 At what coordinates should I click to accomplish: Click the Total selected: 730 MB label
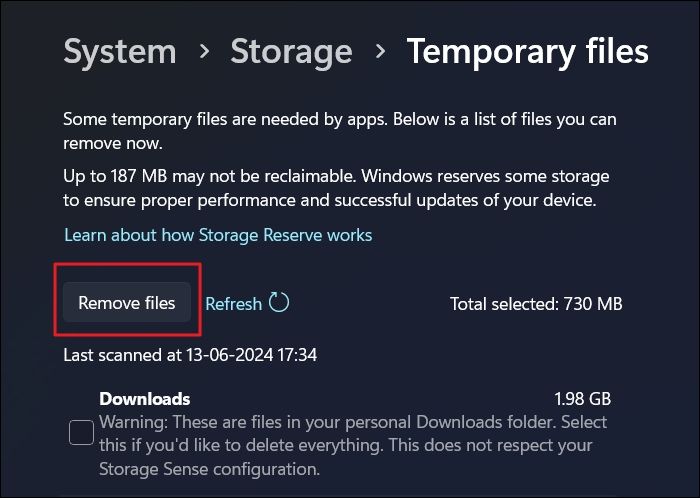coord(536,303)
